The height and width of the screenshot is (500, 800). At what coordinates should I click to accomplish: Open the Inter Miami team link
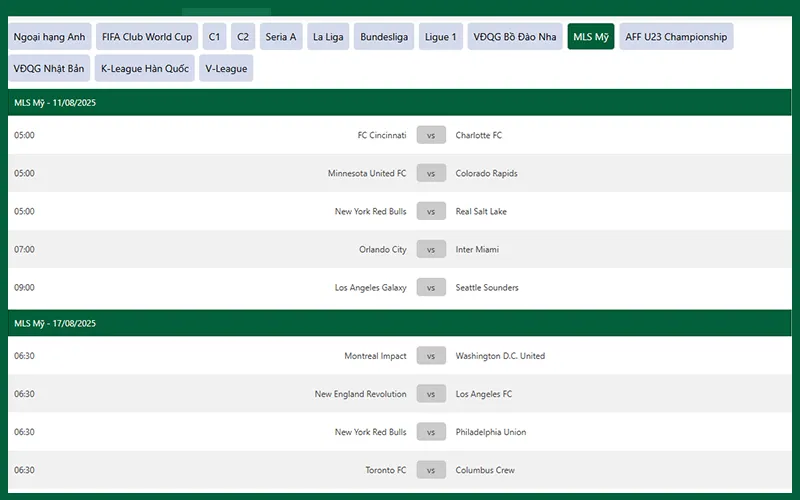click(x=477, y=250)
